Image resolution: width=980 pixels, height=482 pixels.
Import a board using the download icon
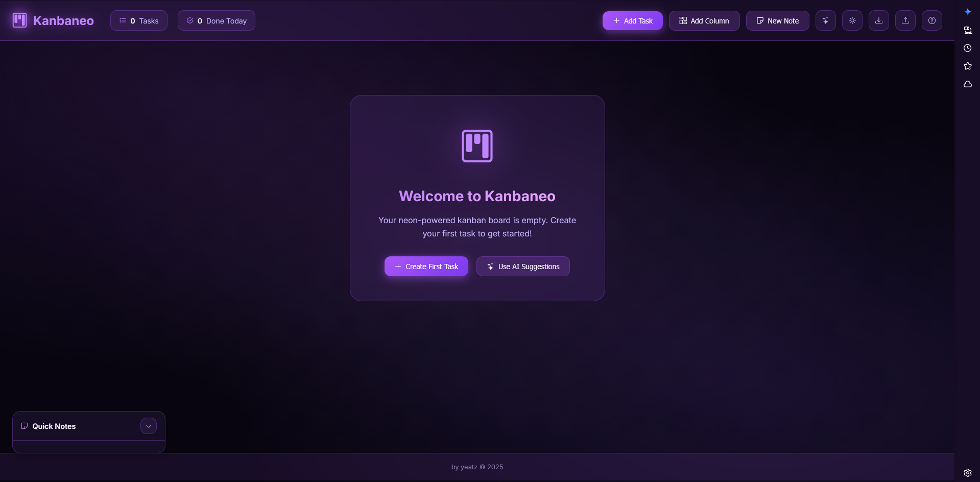[x=878, y=20]
